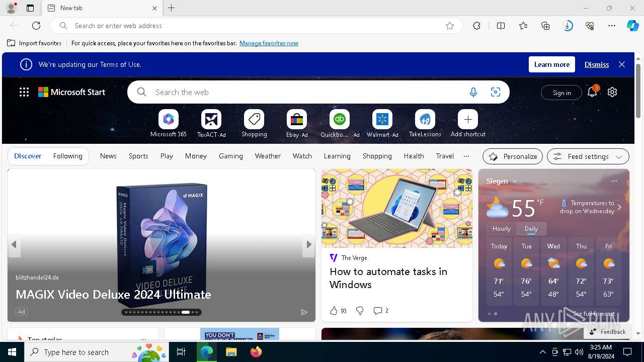The width and height of the screenshot is (644, 362).
Task: Add this page to favorites star
Action: (450, 26)
